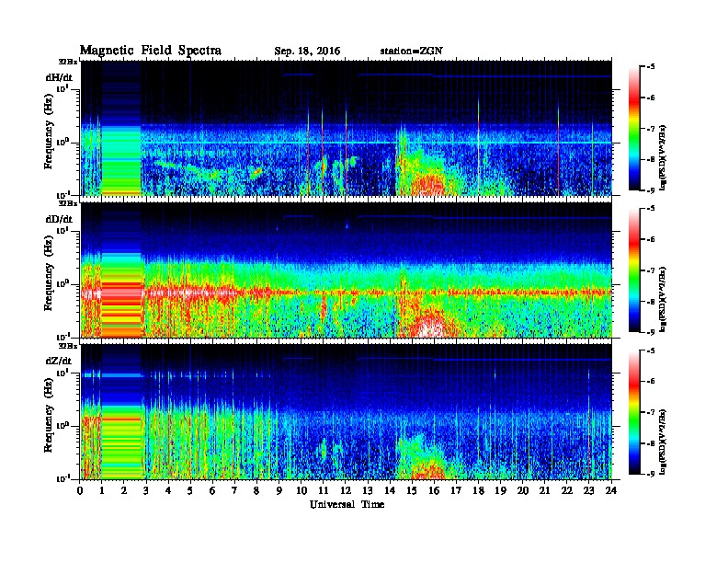Click the hour "6" tick label
This screenshot has height=563, width=728.
pyautogui.click(x=212, y=491)
